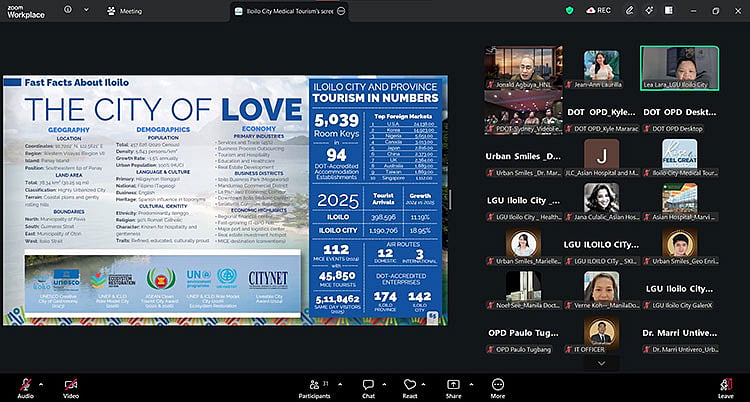Expand the chevron next to meeting info
750x402 pixels.
pos(86,10)
